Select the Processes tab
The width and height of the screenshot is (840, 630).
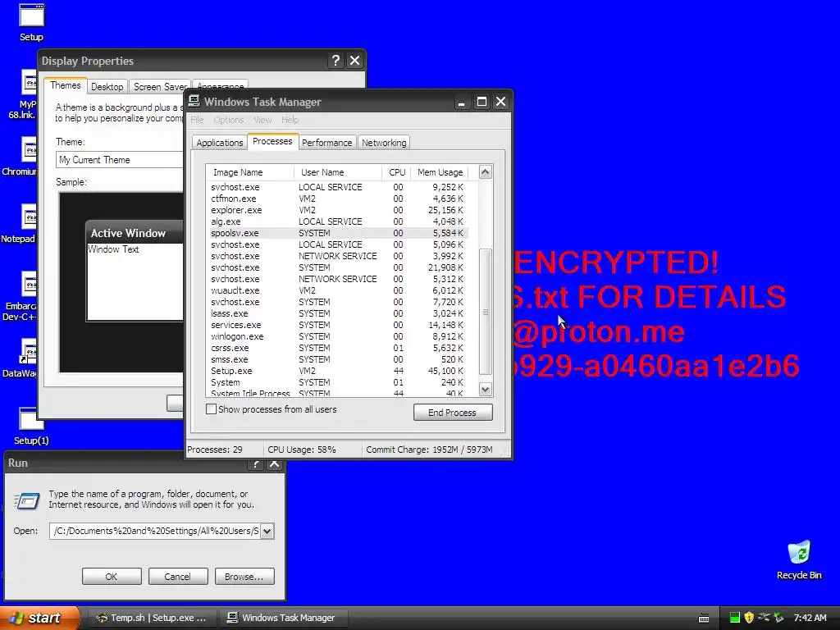point(272,141)
